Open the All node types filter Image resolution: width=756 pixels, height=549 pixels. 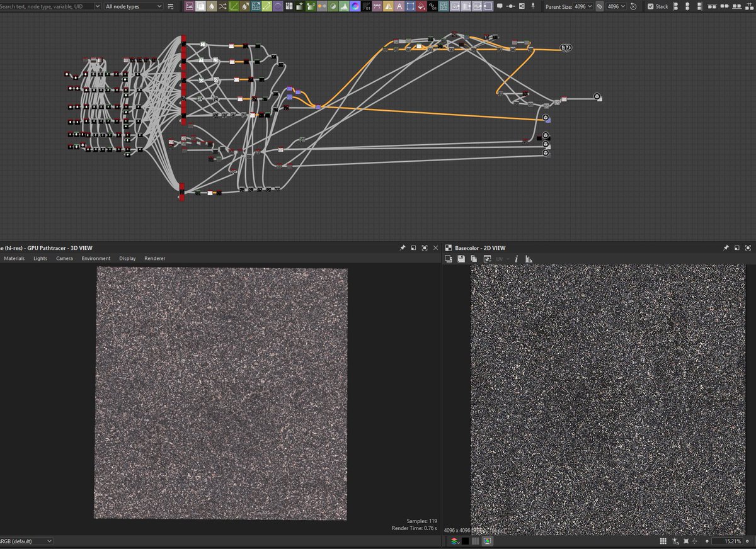[x=133, y=6]
